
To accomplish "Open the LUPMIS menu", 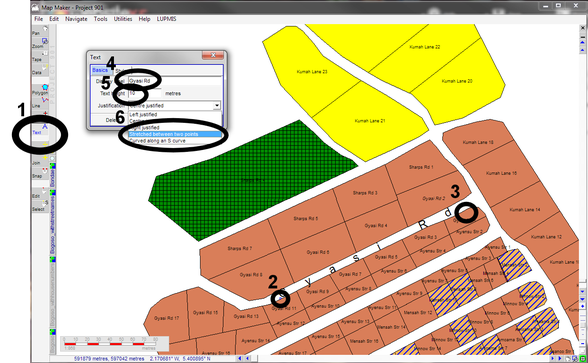I will 166,19.
